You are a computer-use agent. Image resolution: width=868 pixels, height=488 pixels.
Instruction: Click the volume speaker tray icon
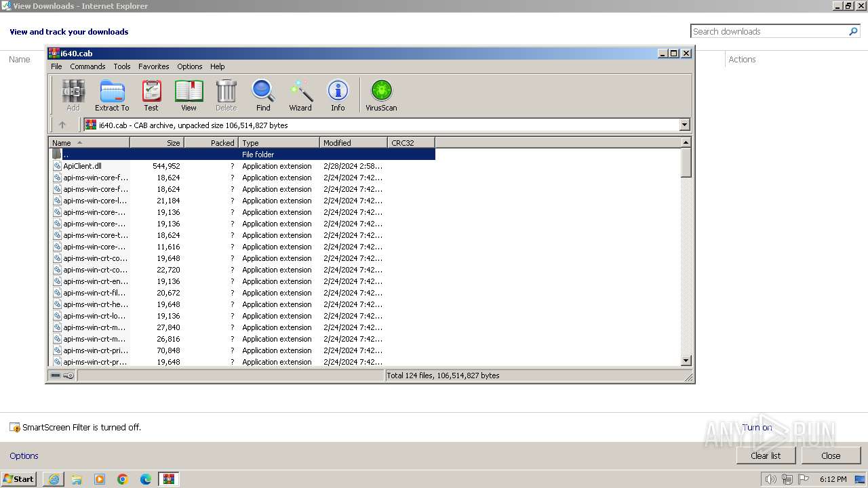[770, 479]
